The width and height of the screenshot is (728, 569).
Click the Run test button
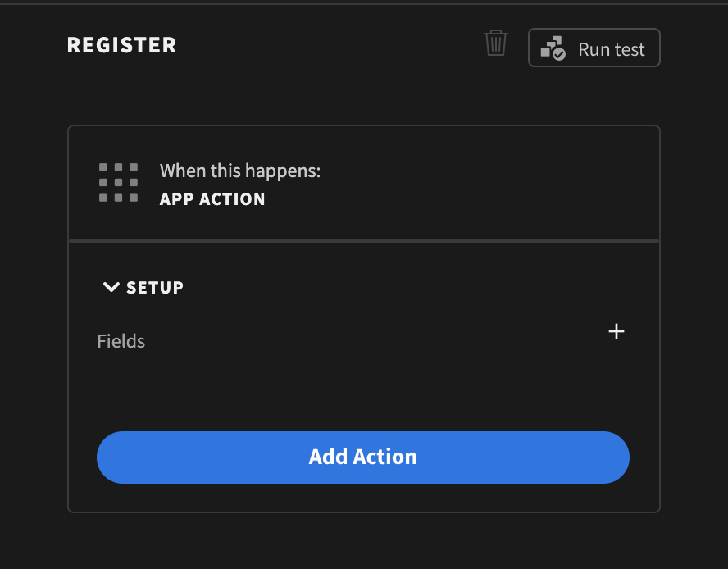(594, 48)
